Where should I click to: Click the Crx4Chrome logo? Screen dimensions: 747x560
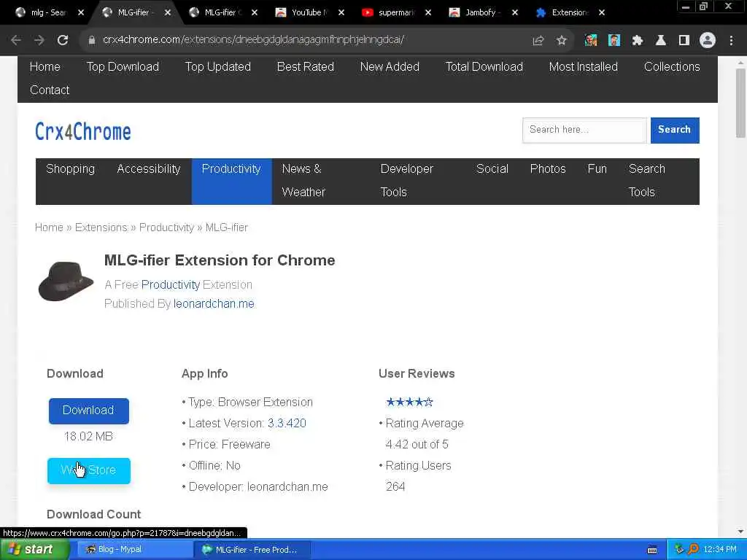(x=83, y=131)
